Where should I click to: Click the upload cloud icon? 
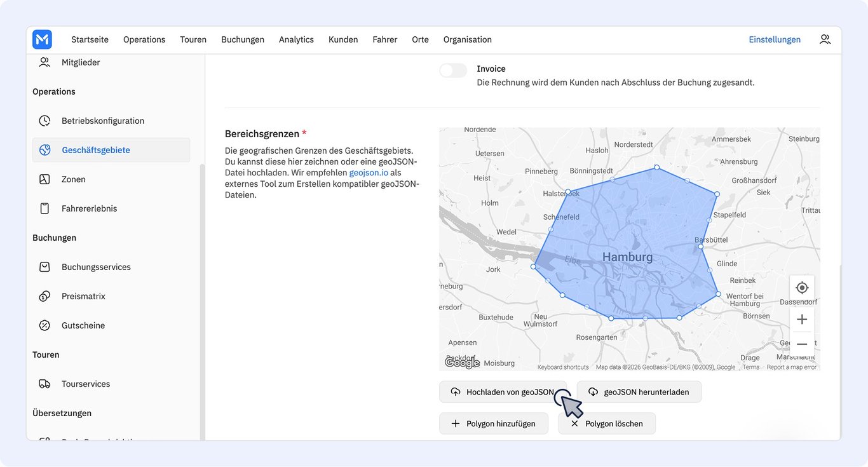pyautogui.click(x=456, y=392)
